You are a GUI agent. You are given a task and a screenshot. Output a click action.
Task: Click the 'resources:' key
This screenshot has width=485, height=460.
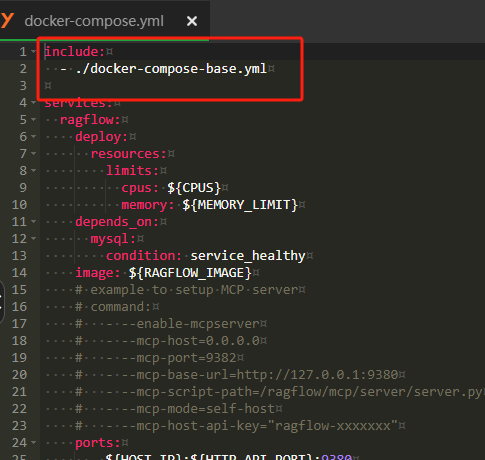point(128,154)
